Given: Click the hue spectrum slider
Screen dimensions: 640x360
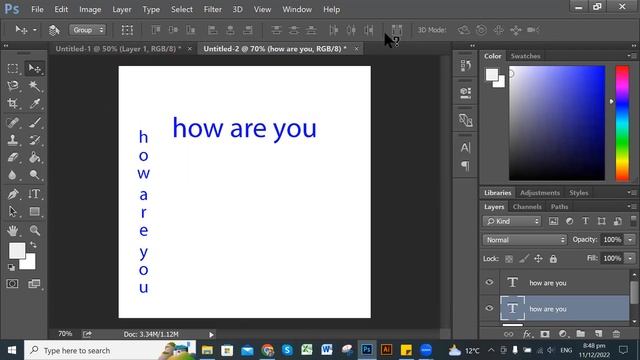Looking at the screenshot, I should [622, 123].
